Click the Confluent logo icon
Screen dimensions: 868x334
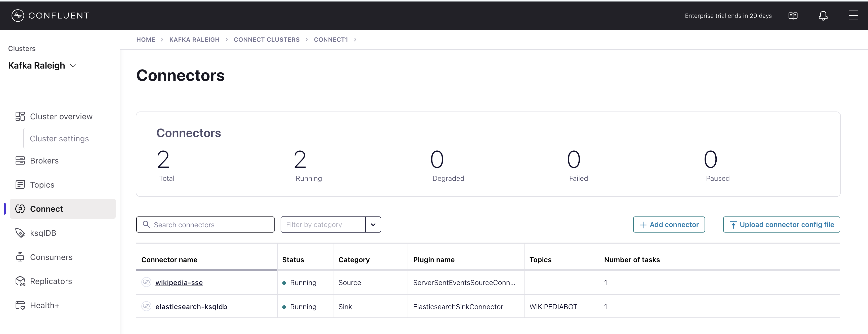click(x=18, y=16)
